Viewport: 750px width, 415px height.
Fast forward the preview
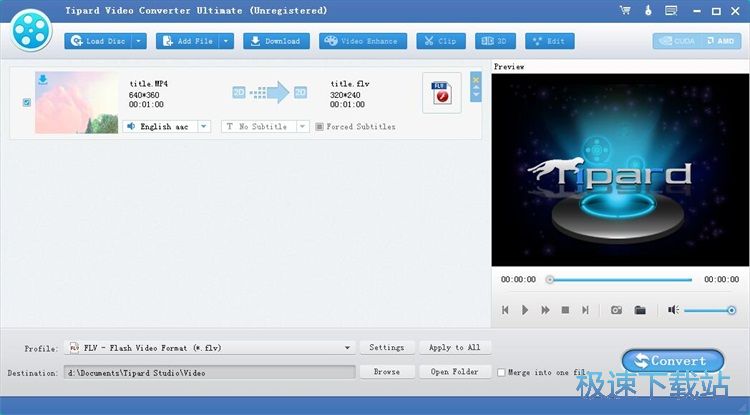[x=545, y=310]
